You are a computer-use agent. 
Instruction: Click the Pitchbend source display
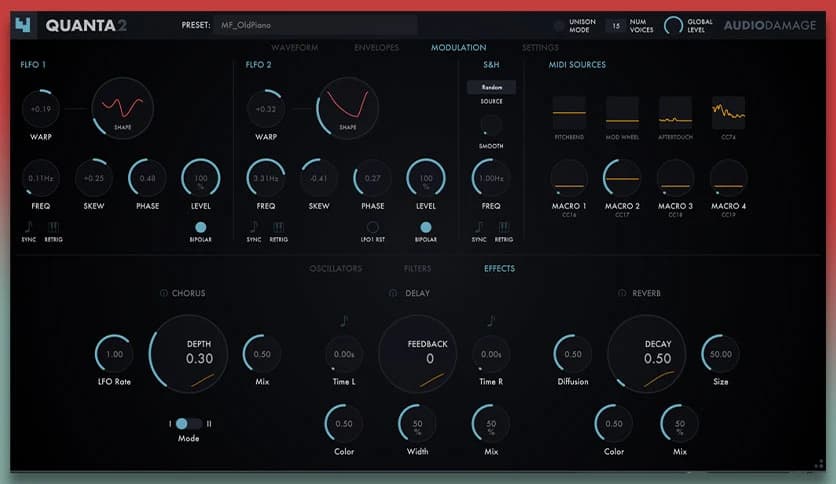[x=569, y=112]
